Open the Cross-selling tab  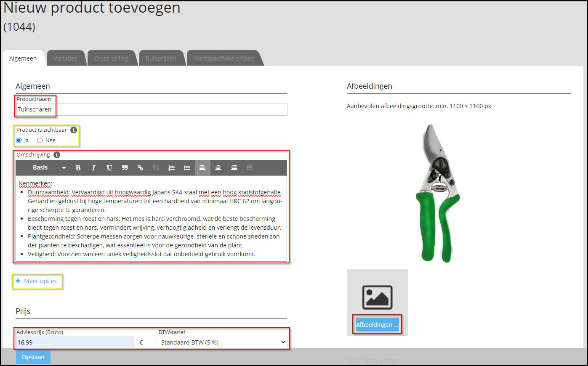pos(112,58)
